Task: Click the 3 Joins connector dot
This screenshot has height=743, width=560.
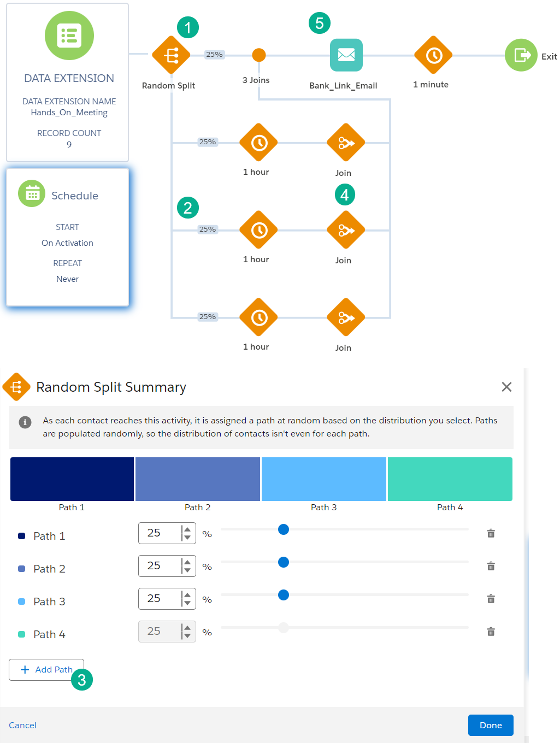Action: point(258,55)
